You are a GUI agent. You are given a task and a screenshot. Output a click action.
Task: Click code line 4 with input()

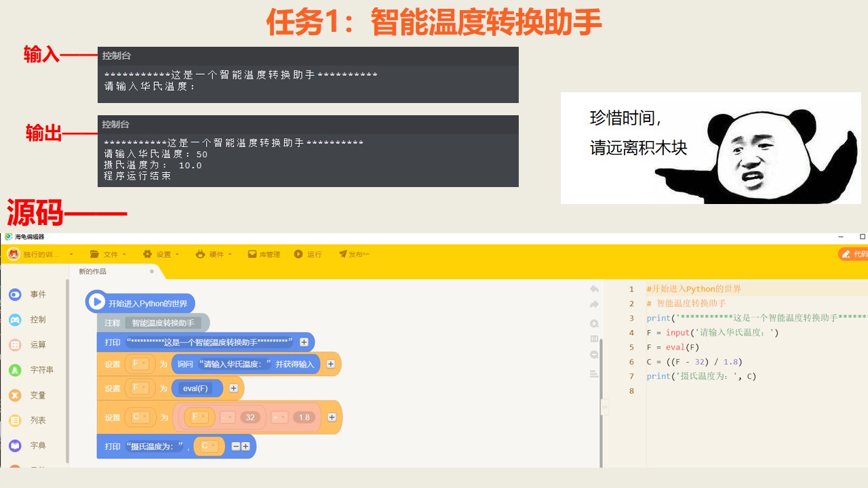click(713, 333)
